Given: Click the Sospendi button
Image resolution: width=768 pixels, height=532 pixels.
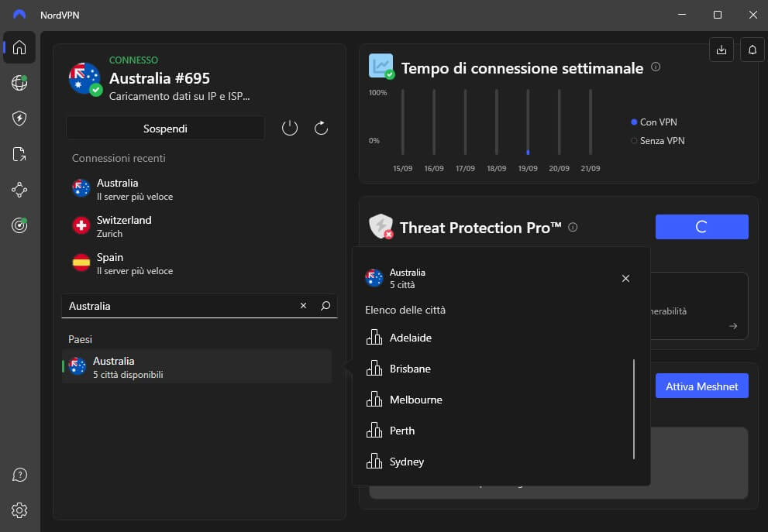Looking at the screenshot, I should coord(165,129).
